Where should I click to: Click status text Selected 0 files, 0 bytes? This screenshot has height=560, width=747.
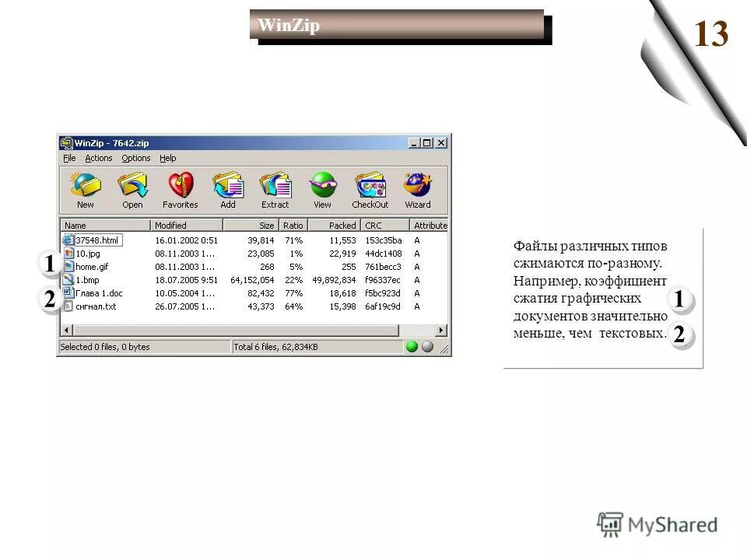point(105,347)
